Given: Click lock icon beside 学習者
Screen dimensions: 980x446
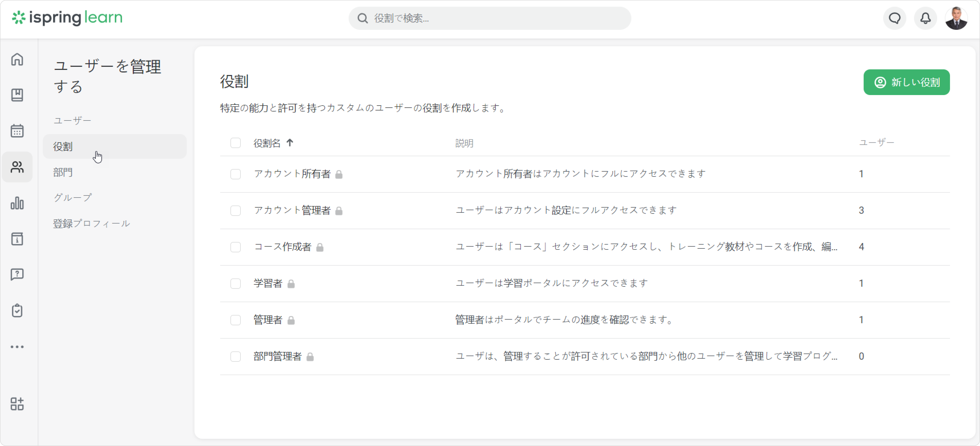Looking at the screenshot, I should click(291, 284).
